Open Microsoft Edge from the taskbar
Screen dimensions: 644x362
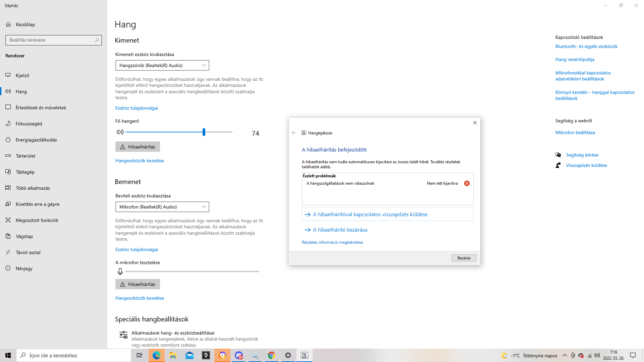[x=156, y=355]
